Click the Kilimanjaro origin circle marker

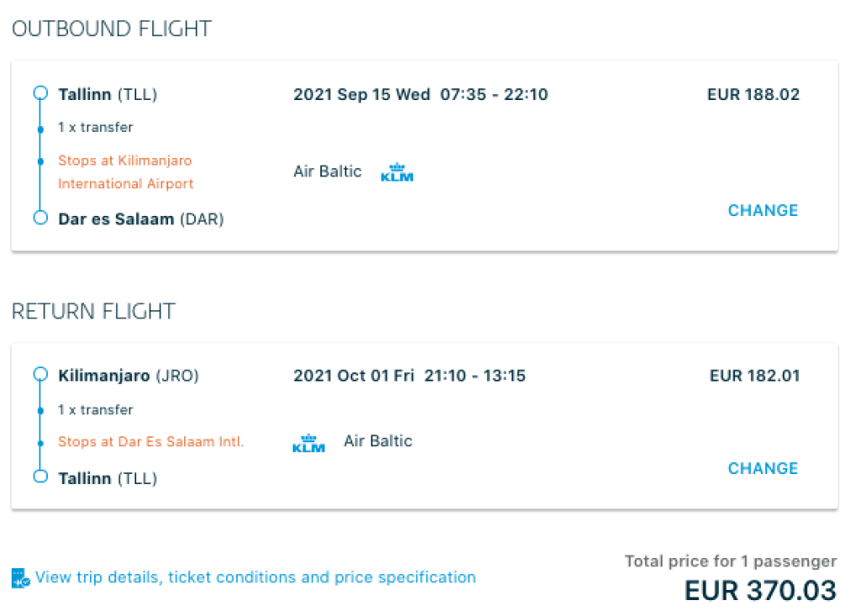point(40,375)
